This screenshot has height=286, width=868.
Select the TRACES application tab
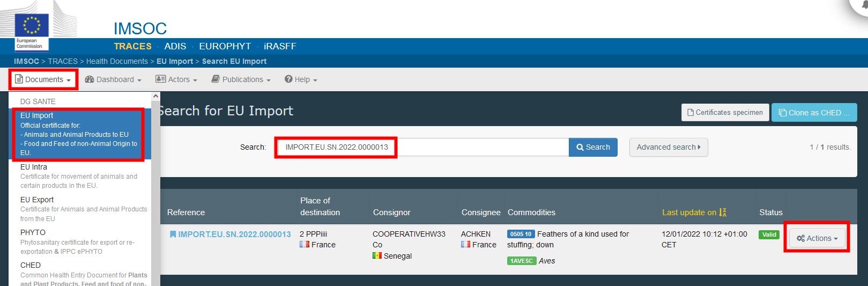pyautogui.click(x=132, y=46)
